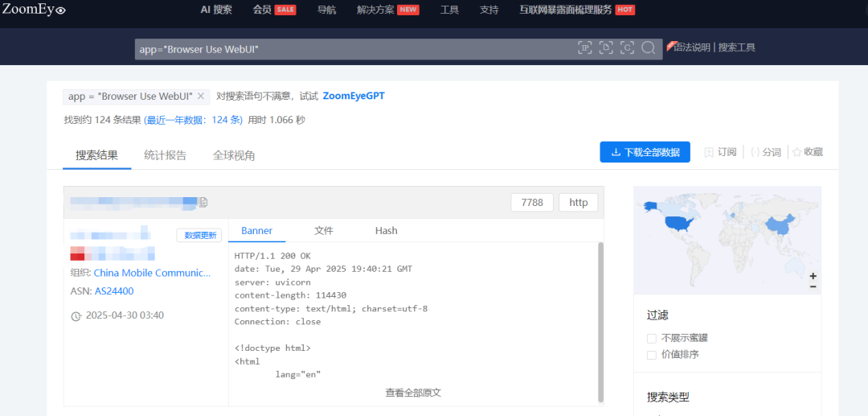Screen dimensions: 868x416
Task: Switch to the 全球视角 tab
Action: [234, 155]
